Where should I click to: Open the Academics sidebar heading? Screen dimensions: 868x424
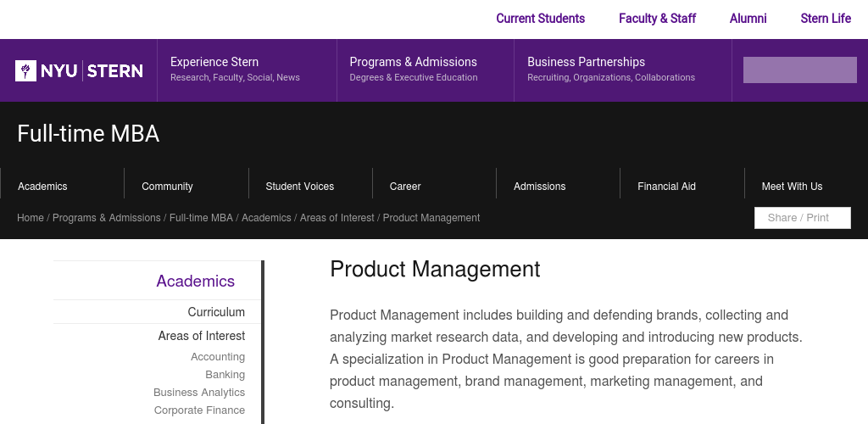pos(196,282)
